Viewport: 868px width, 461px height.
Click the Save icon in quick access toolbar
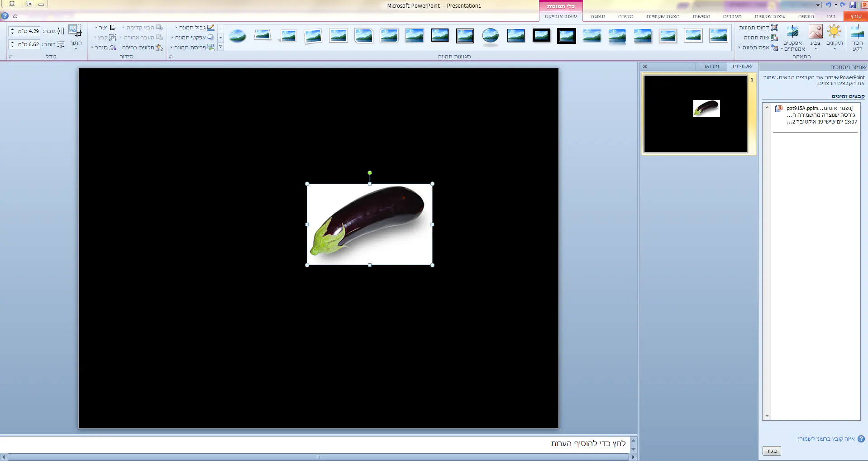tap(853, 5)
